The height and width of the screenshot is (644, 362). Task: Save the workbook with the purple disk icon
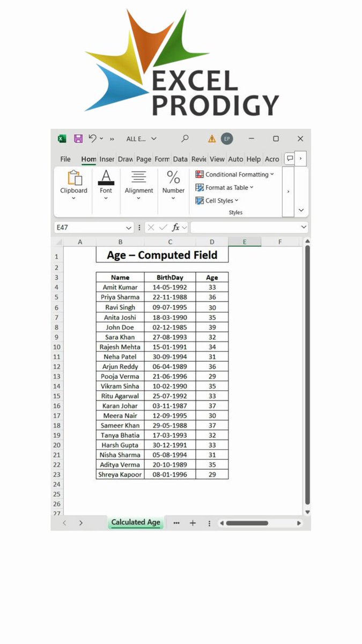(78, 138)
